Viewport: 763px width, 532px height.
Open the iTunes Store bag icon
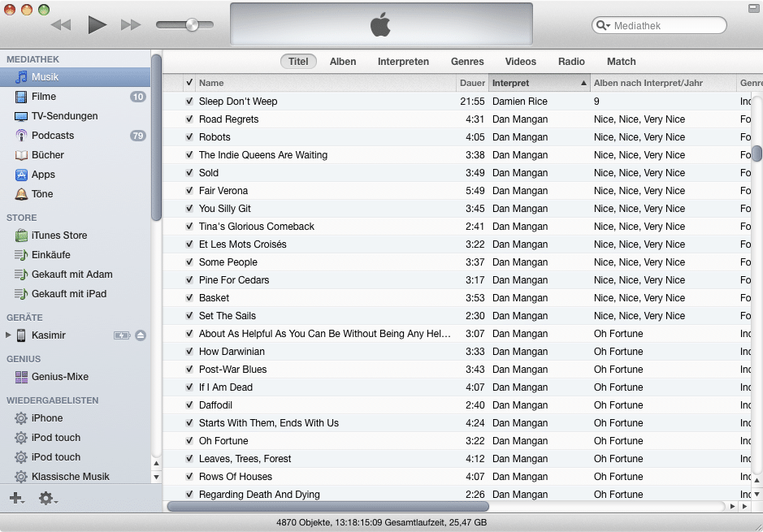pos(21,236)
